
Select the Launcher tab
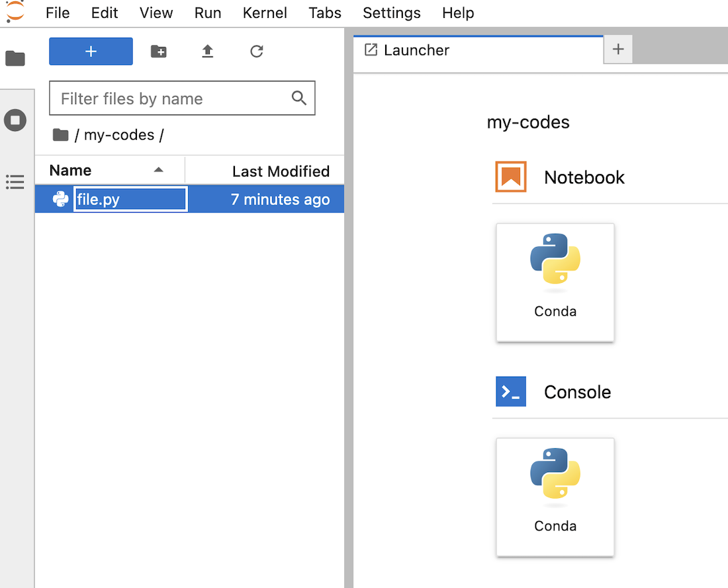(416, 50)
